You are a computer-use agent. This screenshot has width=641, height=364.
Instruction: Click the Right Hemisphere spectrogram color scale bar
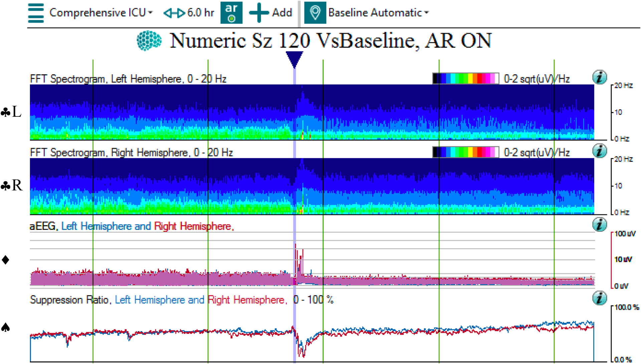tap(466, 152)
